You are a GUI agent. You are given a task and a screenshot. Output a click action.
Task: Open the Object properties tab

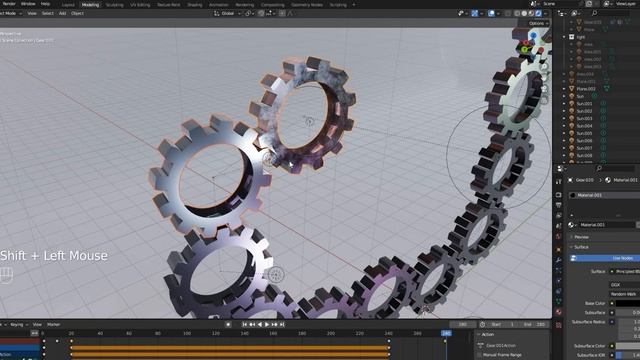pyautogui.click(x=559, y=249)
